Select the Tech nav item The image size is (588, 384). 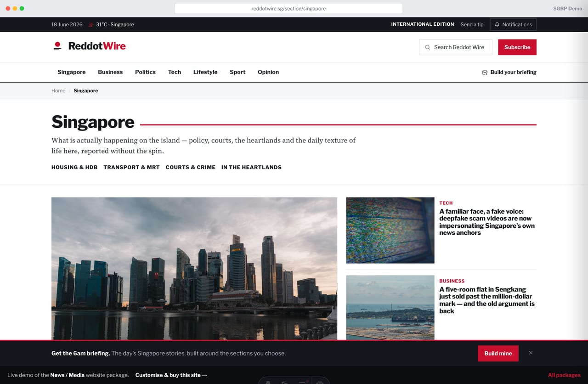click(x=175, y=72)
